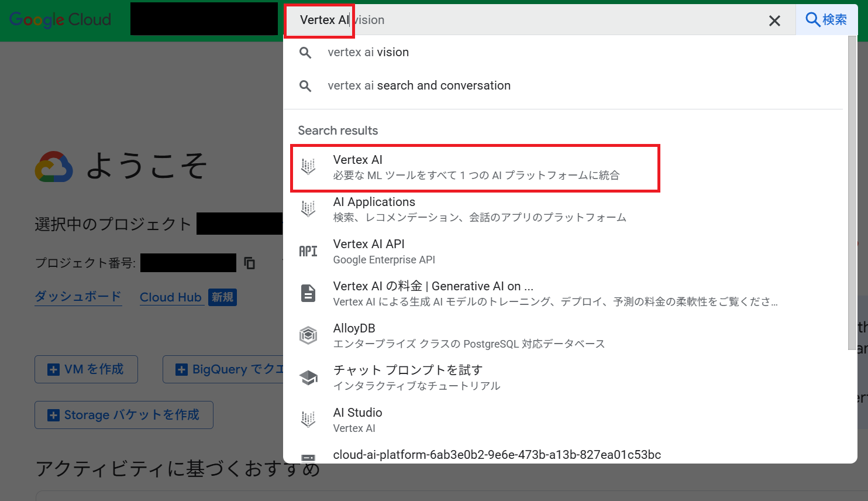Image resolution: width=868 pixels, height=501 pixels.
Task: Click the AI Studio product icon
Action: 308,420
